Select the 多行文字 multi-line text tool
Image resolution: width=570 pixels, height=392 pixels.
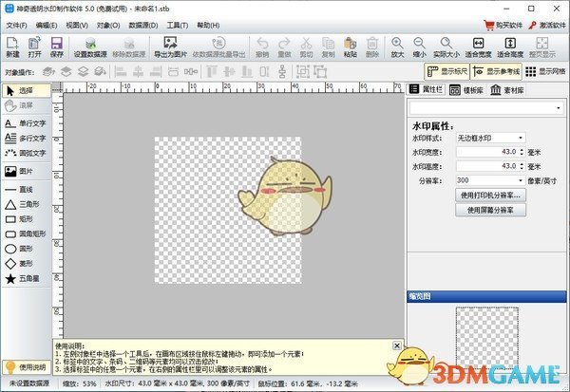pos(27,138)
